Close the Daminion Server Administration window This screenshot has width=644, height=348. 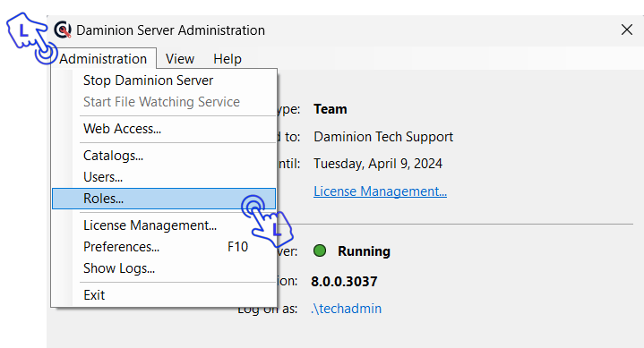(627, 30)
